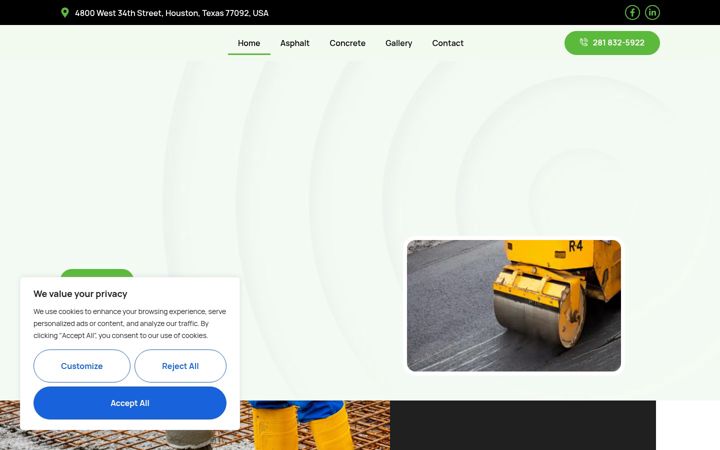Open the road roller asphalt photo
The image size is (720, 450).
pos(514,305)
